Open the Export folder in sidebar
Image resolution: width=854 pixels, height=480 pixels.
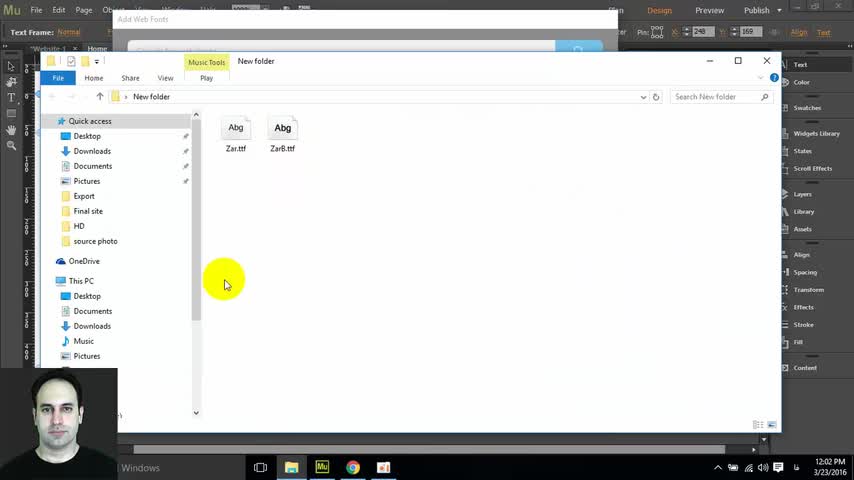(x=84, y=196)
